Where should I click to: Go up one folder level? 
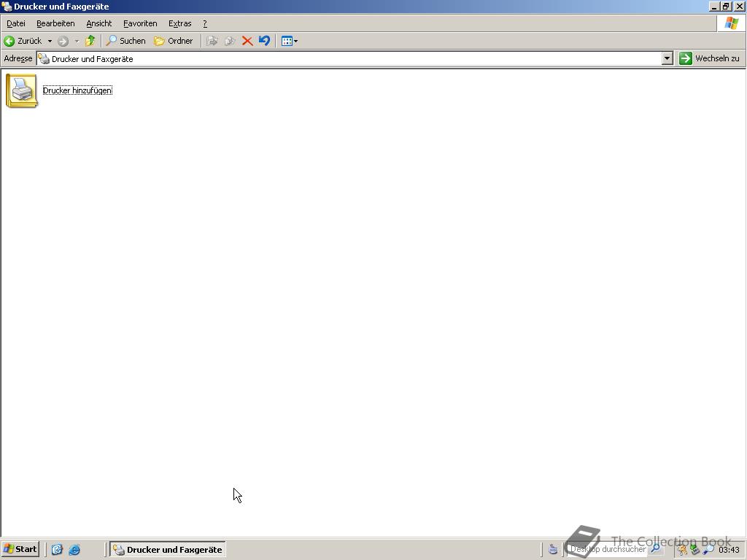pyautogui.click(x=90, y=41)
